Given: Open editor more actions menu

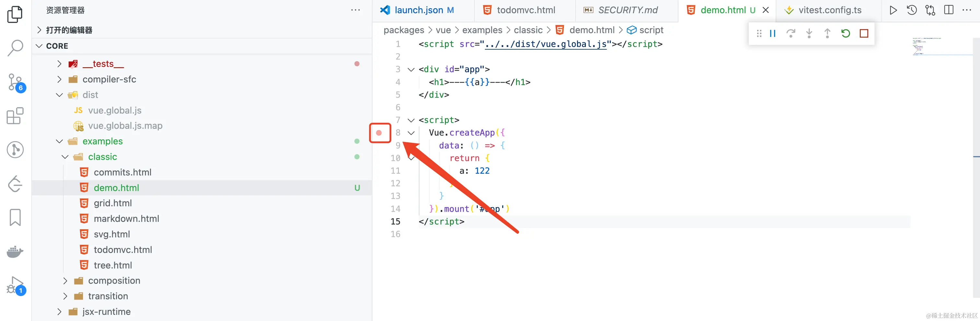Looking at the screenshot, I should [x=967, y=10].
